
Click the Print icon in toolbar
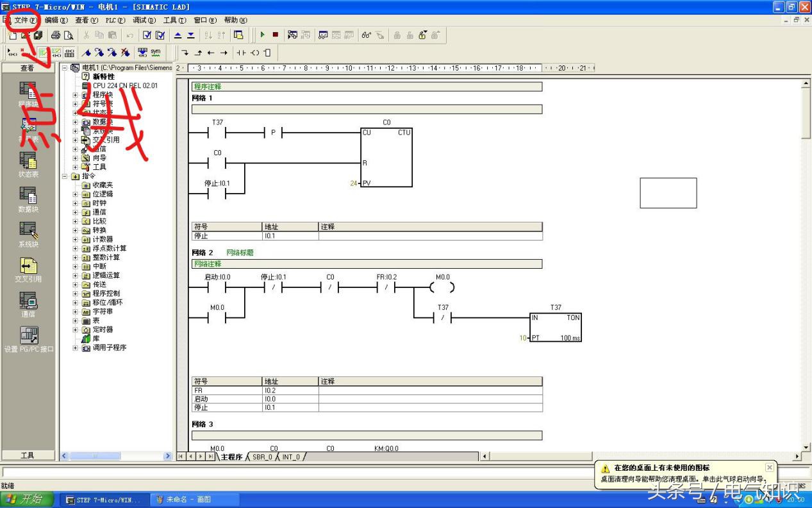pos(56,35)
